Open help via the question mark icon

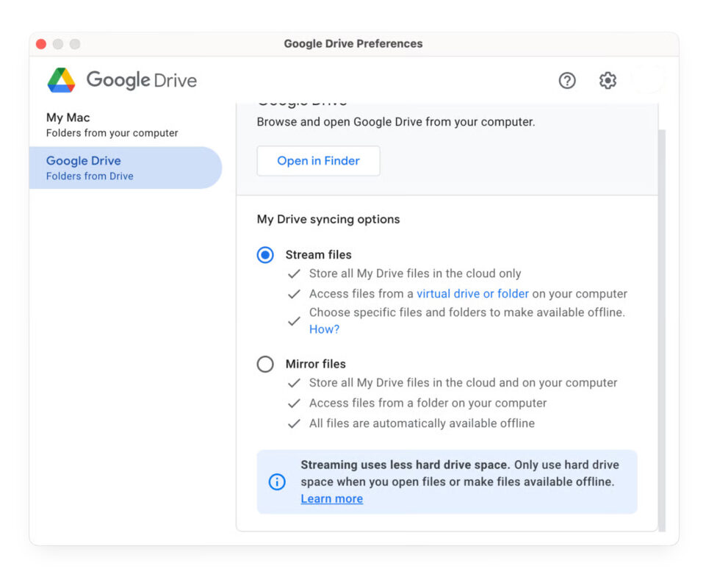(567, 81)
